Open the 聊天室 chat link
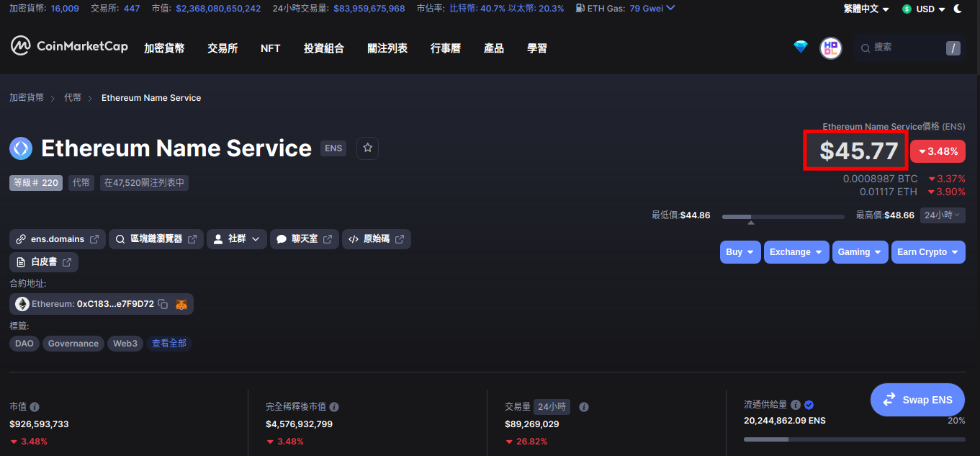980x456 pixels. coord(305,239)
